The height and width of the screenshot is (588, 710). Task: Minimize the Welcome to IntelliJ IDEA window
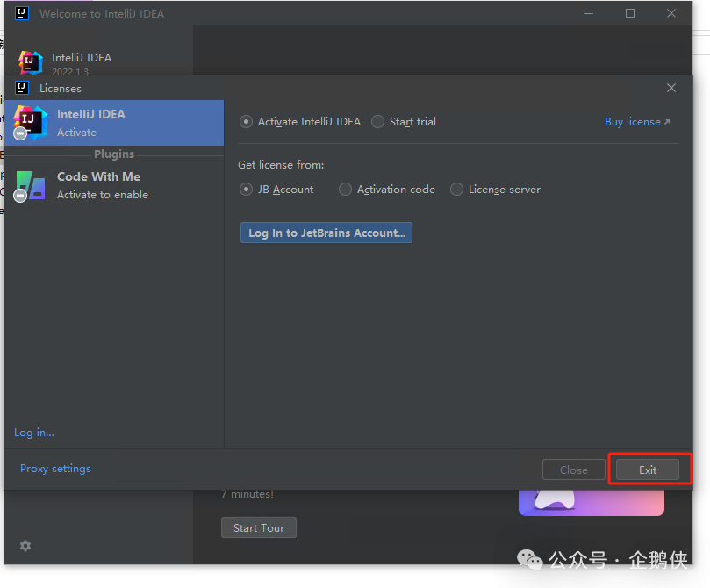pyautogui.click(x=589, y=13)
